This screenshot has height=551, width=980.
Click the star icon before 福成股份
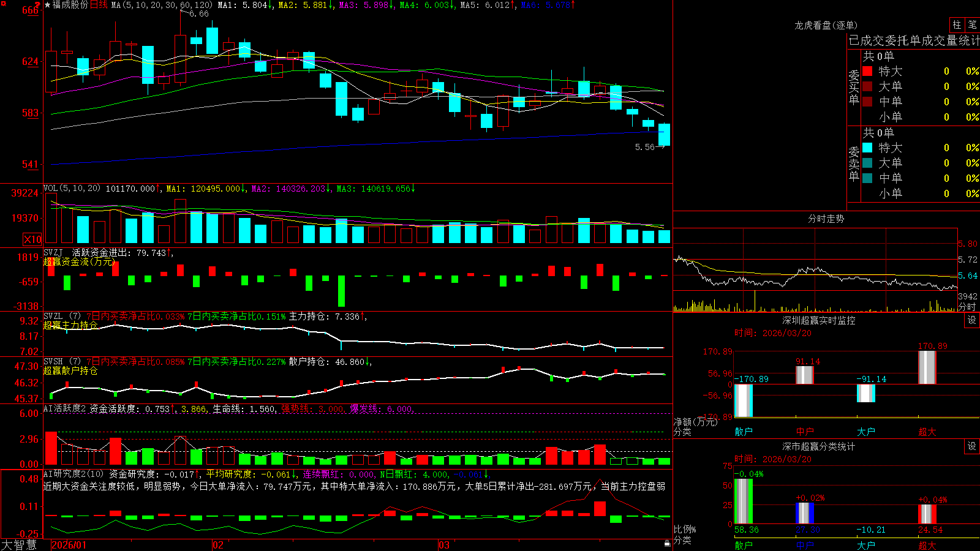click(x=48, y=5)
